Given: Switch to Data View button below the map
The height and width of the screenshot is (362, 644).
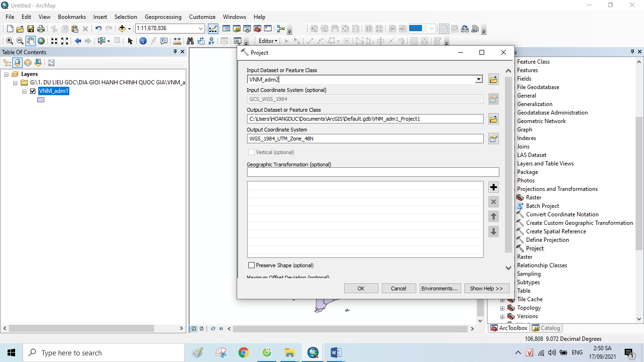Looking at the screenshot, I should [x=194, y=329].
